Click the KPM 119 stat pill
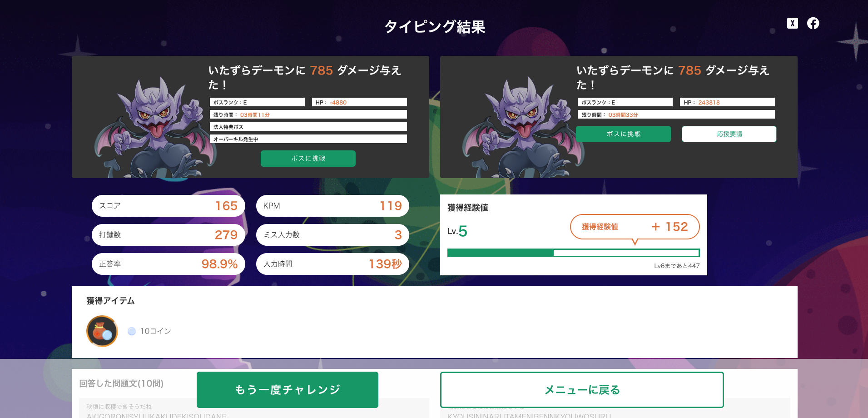Image resolution: width=868 pixels, height=418 pixels. coord(332,206)
